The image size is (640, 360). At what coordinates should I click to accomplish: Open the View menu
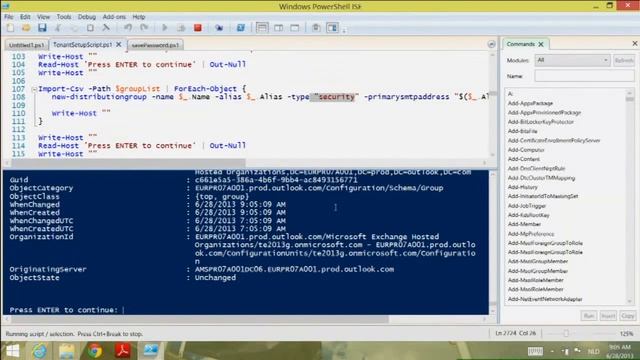click(43, 17)
